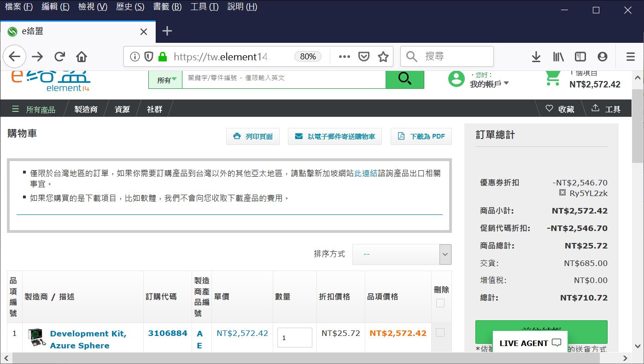
Task: Open 檔案 (F) menu
Action: (x=19, y=7)
